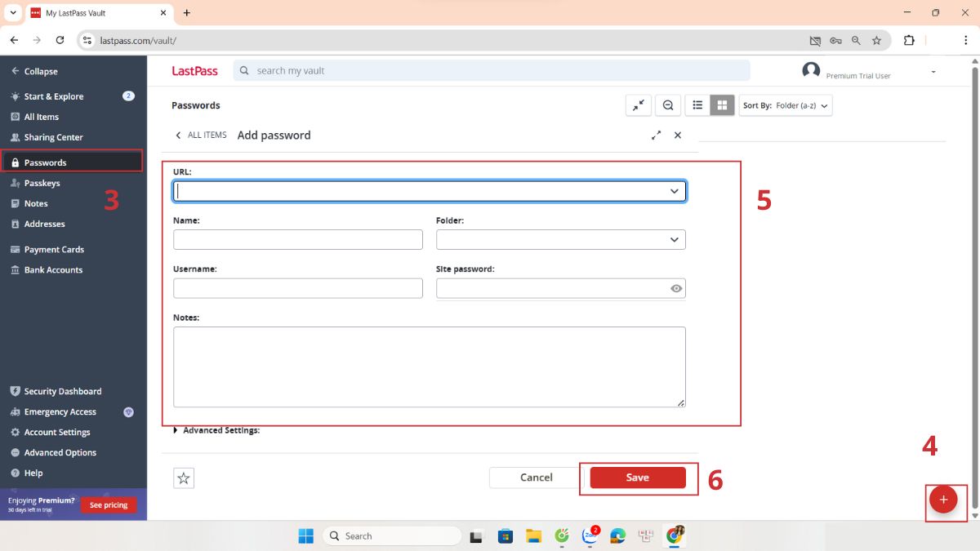Click the red add item plus button
The image size is (980, 551).
coord(943,499)
